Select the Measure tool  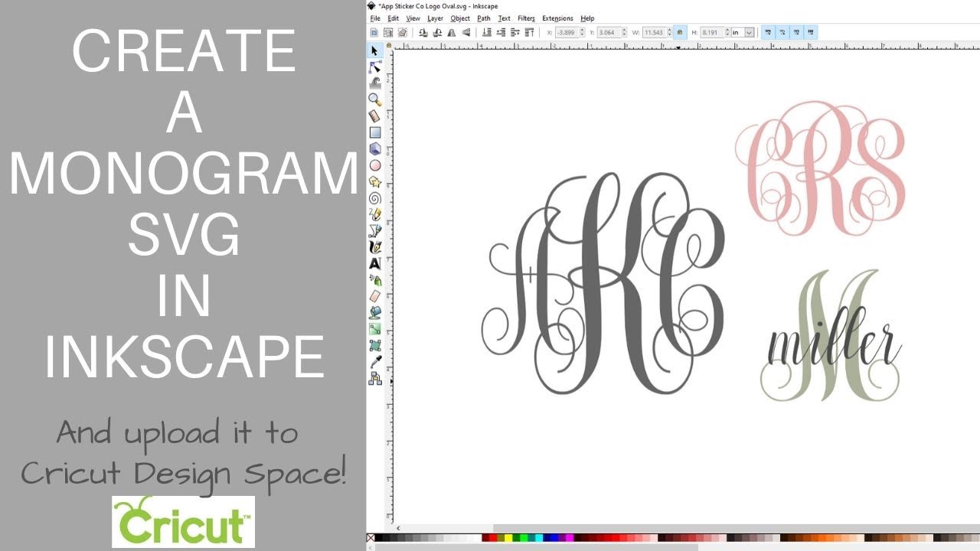(374, 116)
